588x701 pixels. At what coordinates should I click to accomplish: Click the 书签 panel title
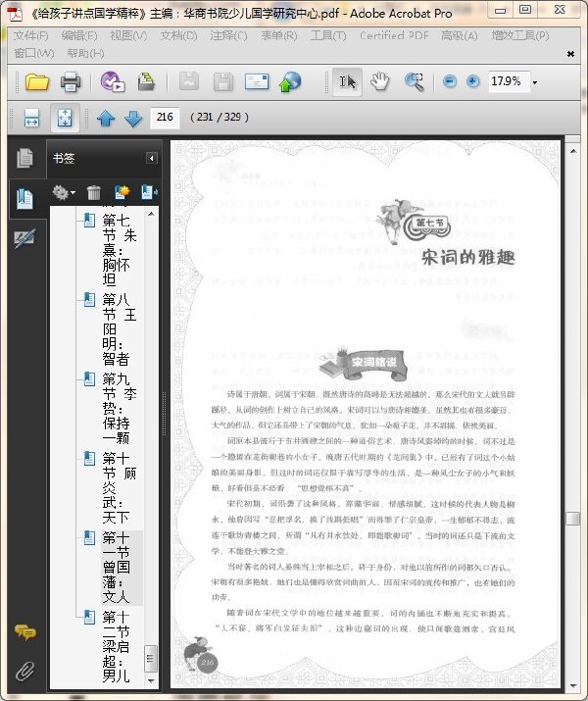click(x=64, y=158)
